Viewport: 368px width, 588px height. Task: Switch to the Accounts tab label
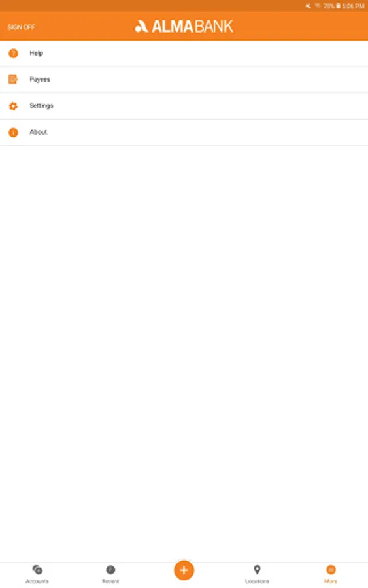[37, 581]
